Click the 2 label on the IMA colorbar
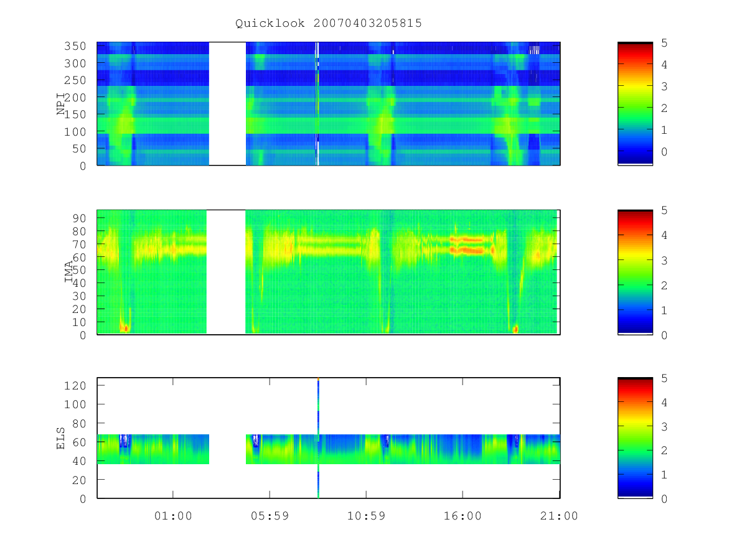 [x=665, y=285]
